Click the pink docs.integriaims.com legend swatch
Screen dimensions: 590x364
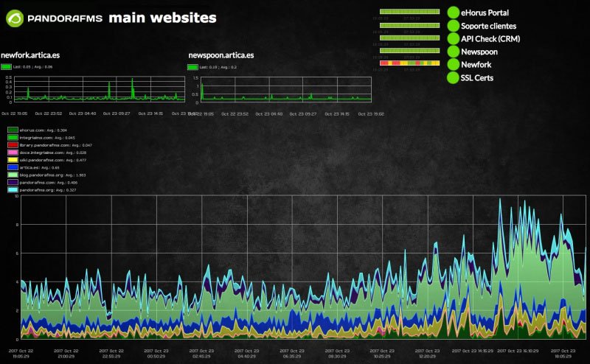13,153
